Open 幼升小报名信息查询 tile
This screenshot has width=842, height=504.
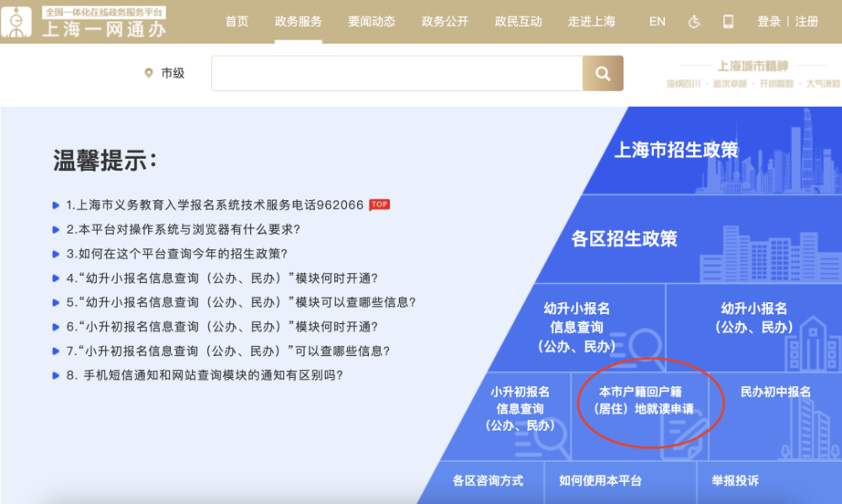point(577,327)
